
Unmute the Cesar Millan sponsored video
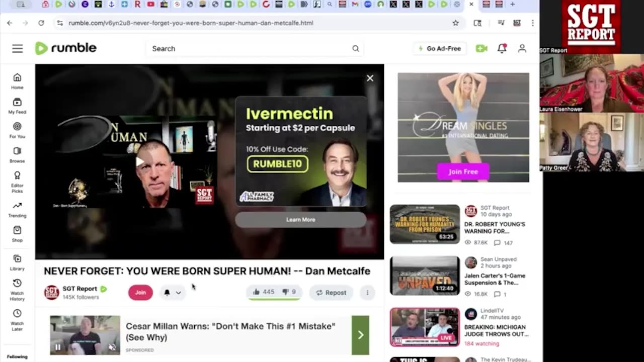(112, 347)
